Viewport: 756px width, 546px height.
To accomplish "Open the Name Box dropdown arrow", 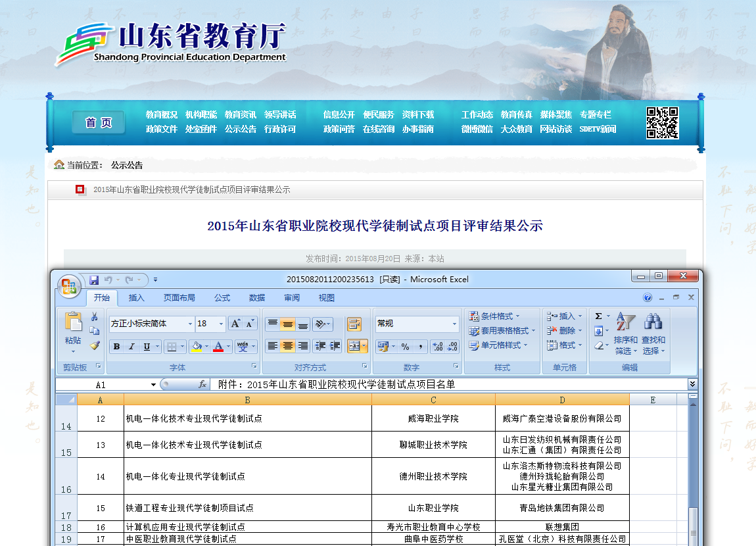I will tap(153, 385).
